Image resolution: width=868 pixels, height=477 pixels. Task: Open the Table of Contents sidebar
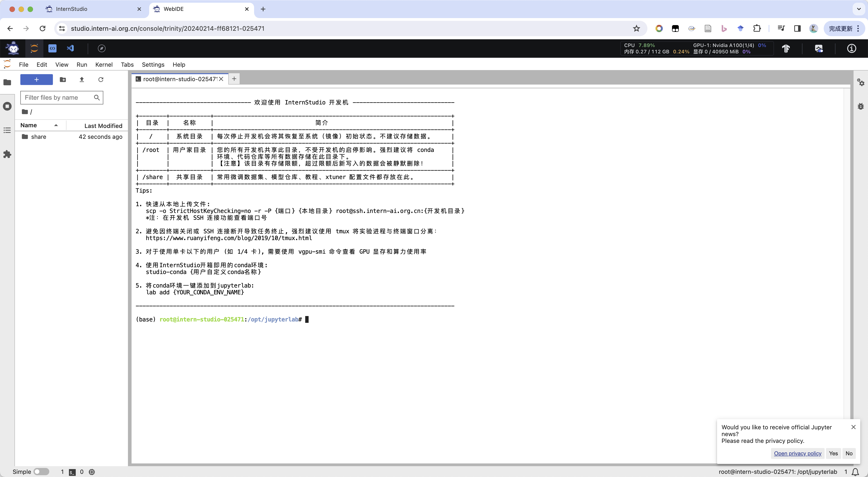pyautogui.click(x=7, y=130)
